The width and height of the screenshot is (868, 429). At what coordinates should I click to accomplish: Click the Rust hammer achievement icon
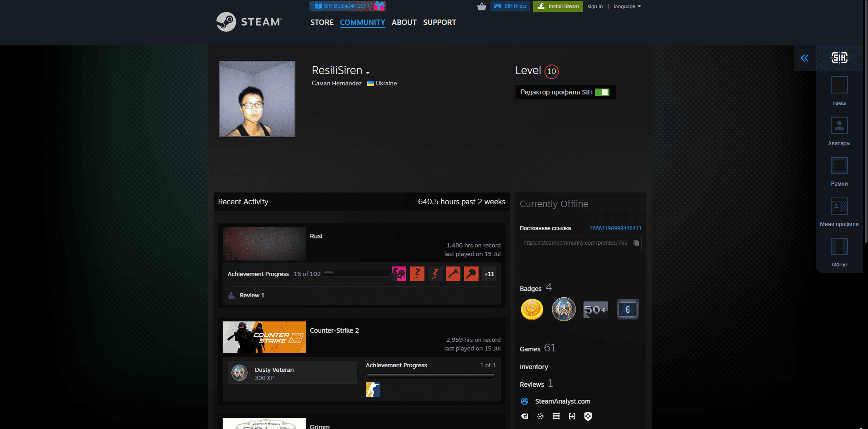(x=471, y=274)
